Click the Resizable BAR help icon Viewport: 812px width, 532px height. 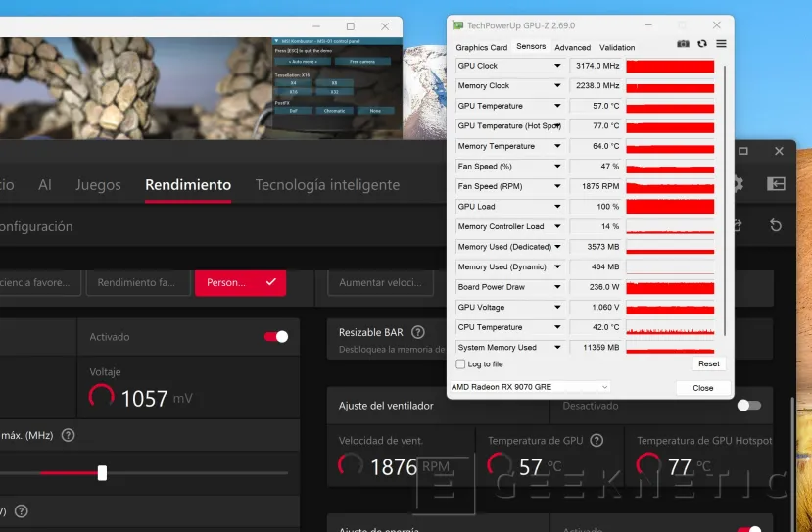pos(418,332)
